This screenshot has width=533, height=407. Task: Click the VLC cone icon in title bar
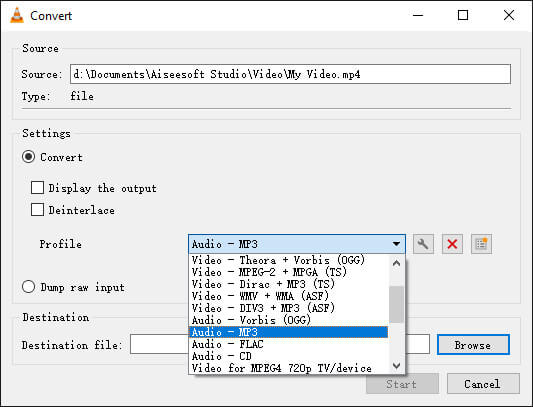(x=17, y=15)
